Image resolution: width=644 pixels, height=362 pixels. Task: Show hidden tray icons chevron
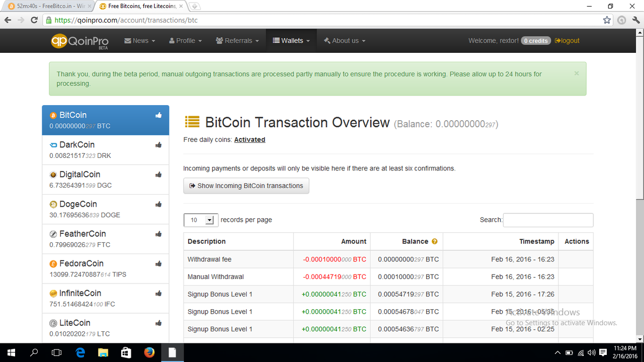pos(558,352)
